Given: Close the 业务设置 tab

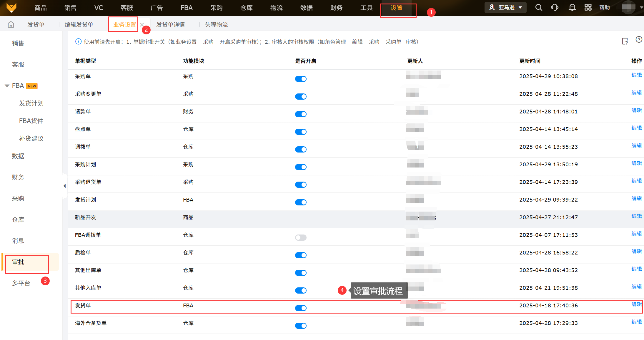Looking at the screenshot, I should [142, 25].
